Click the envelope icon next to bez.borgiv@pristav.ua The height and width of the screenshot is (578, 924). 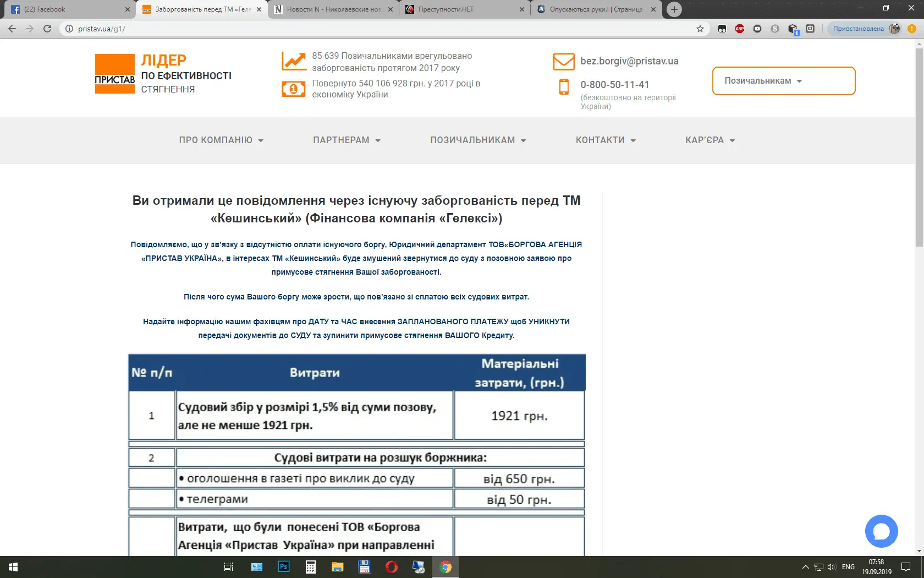[563, 61]
